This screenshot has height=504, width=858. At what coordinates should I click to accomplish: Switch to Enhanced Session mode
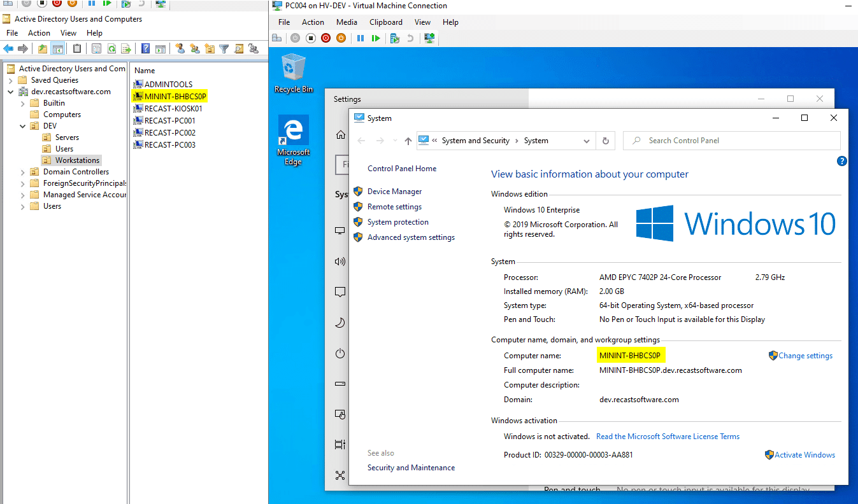[429, 38]
